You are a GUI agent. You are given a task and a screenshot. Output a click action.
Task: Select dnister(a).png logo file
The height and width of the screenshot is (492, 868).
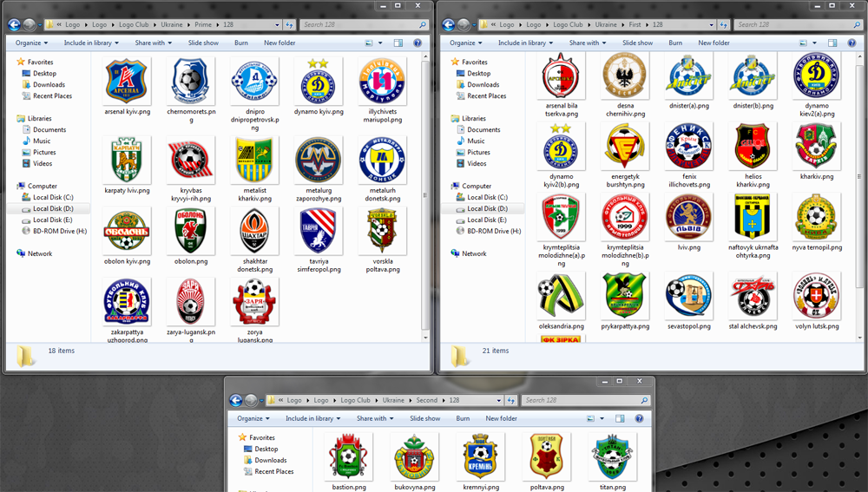point(688,75)
